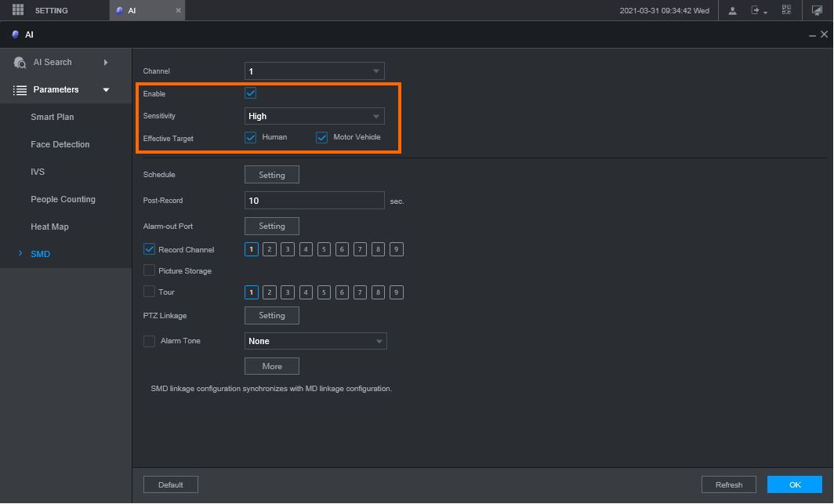Image resolution: width=834 pixels, height=504 pixels.
Task: Click the logout arrow icon in top bar
Action: pyautogui.click(x=757, y=11)
